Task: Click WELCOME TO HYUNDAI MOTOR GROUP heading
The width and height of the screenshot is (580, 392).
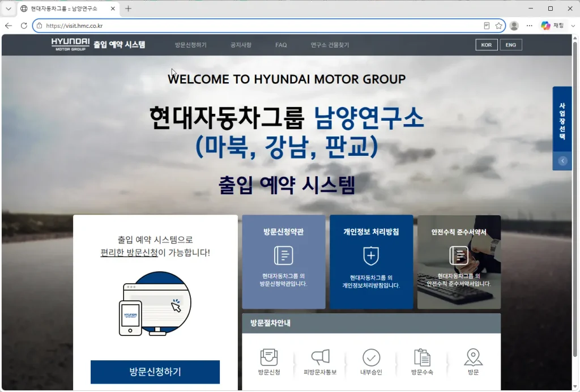Action: click(287, 79)
